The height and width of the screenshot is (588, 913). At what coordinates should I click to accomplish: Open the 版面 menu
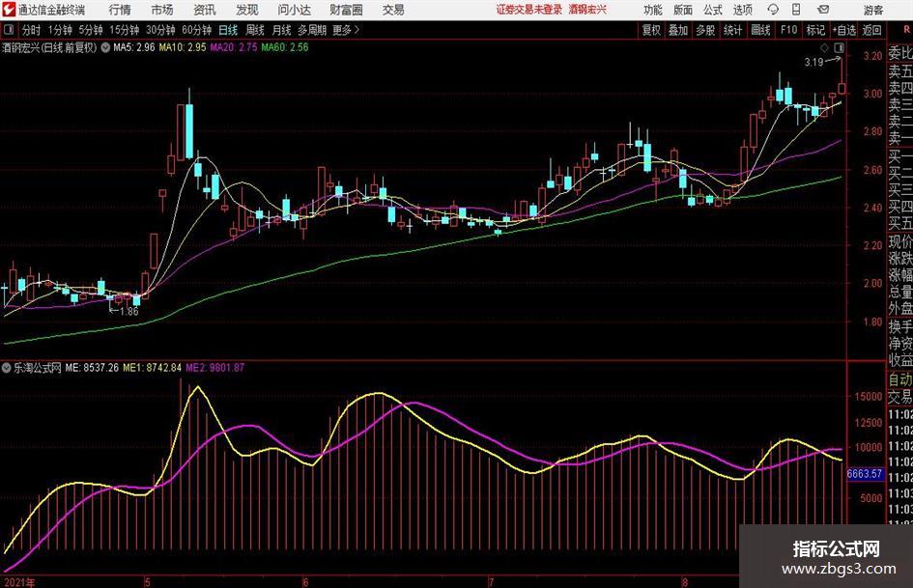click(682, 10)
